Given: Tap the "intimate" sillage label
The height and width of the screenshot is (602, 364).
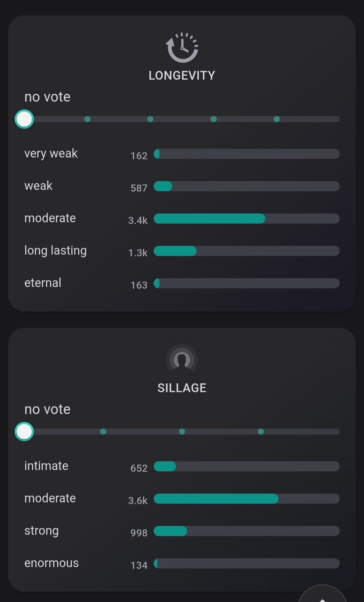Looking at the screenshot, I should point(46,466).
